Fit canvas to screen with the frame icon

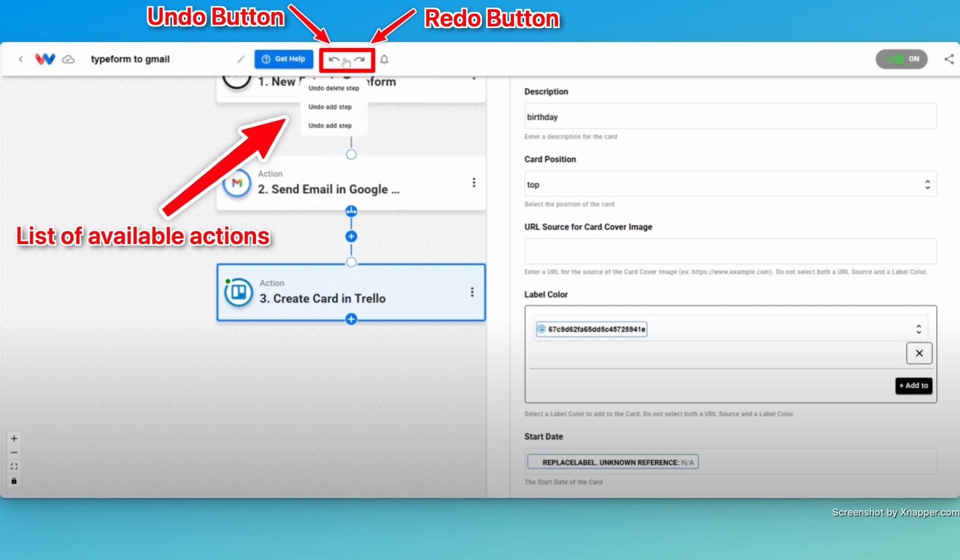click(13, 466)
